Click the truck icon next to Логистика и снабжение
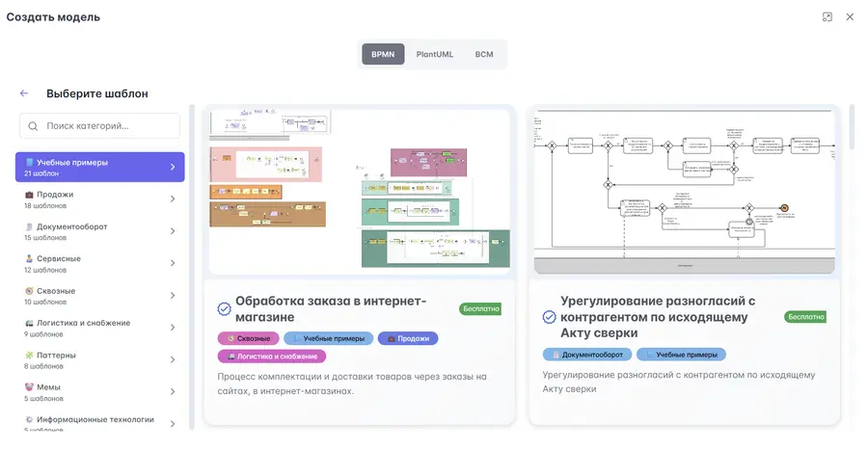 coord(29,323)
